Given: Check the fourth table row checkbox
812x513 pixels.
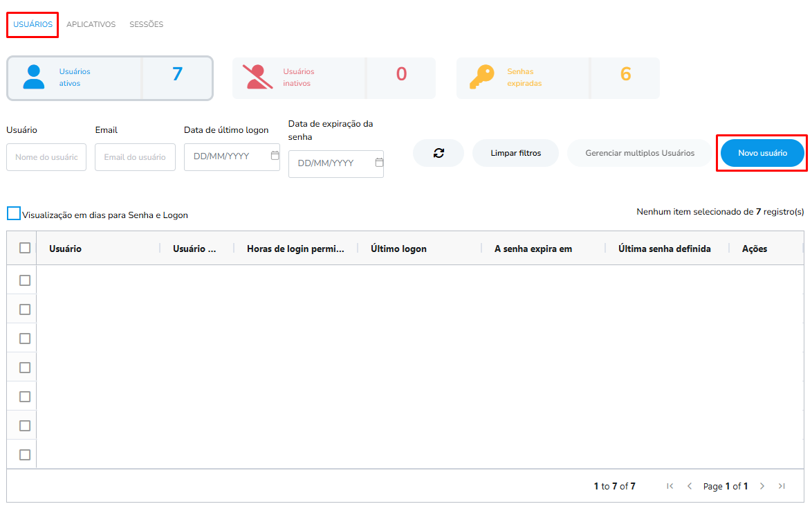Looking at the screenshot, I should (25, 367).
